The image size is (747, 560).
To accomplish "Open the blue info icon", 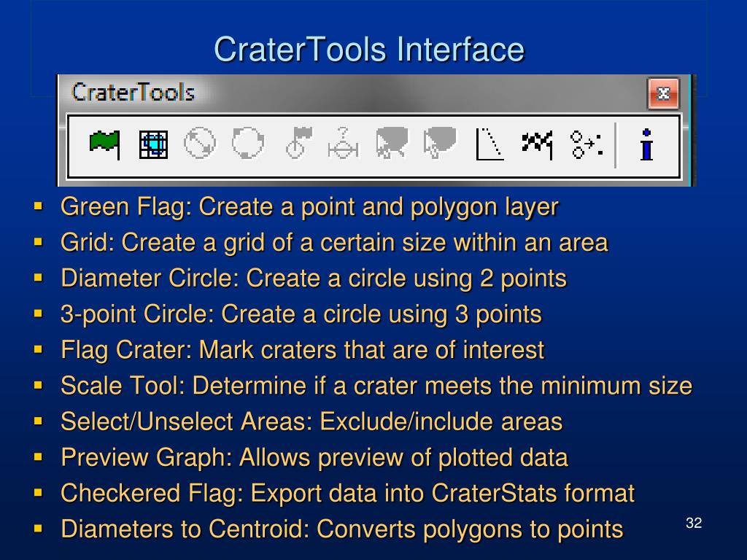I will point(646,144).
